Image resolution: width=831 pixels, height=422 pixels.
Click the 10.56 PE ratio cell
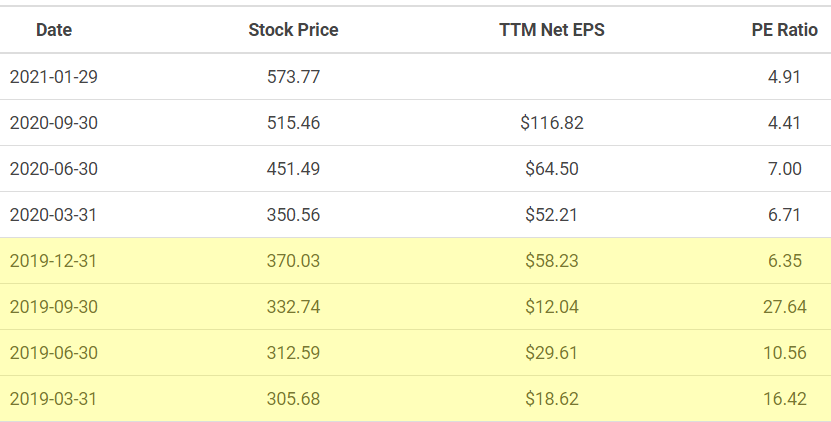[784, 353]
